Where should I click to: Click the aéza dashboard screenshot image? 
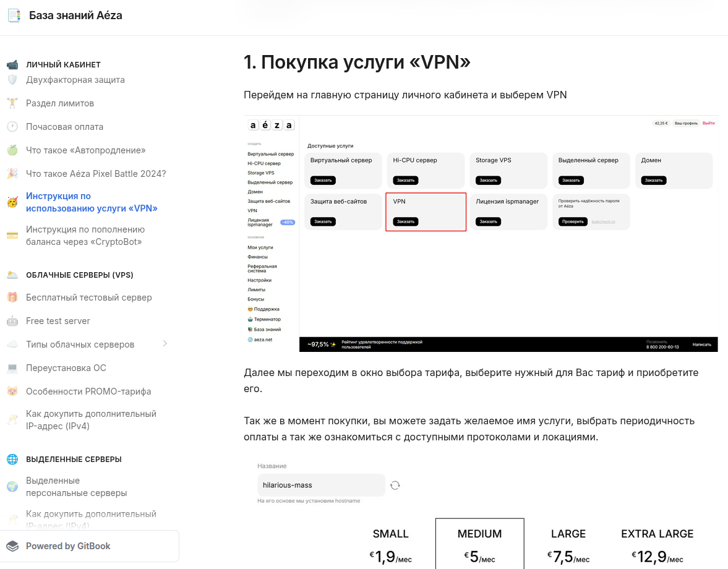click(481, 233)
